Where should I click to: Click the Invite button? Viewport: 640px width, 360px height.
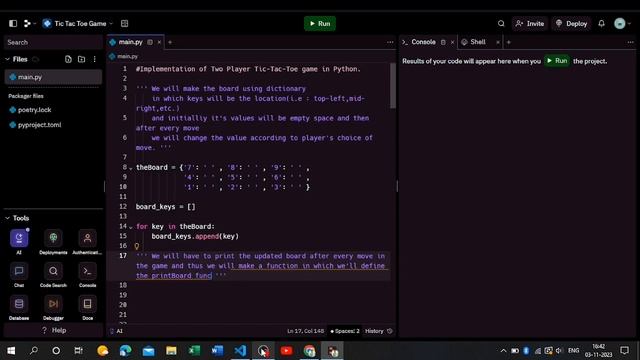[530, 24]
